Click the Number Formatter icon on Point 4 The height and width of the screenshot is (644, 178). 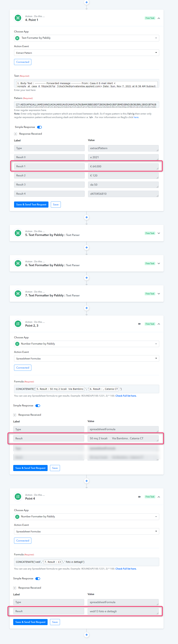(x=18, y=497)
